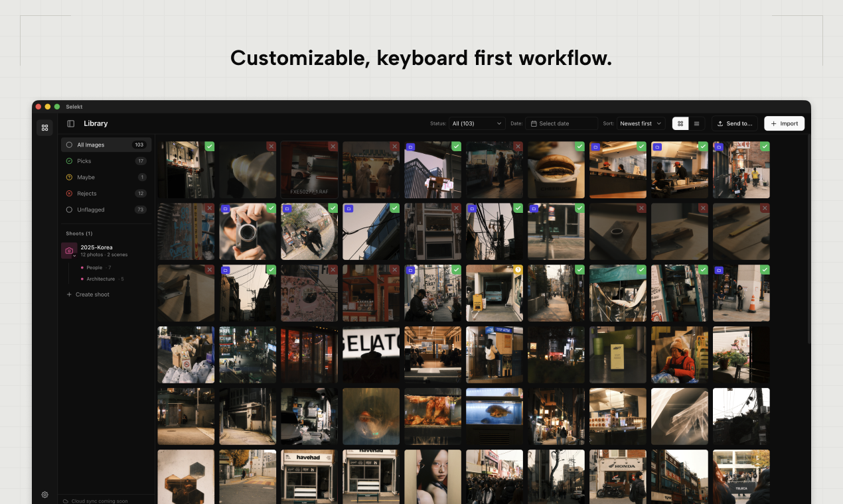Open the grid library icon in left rail
The width and height of the screenshot is (843, 504).
44,127
